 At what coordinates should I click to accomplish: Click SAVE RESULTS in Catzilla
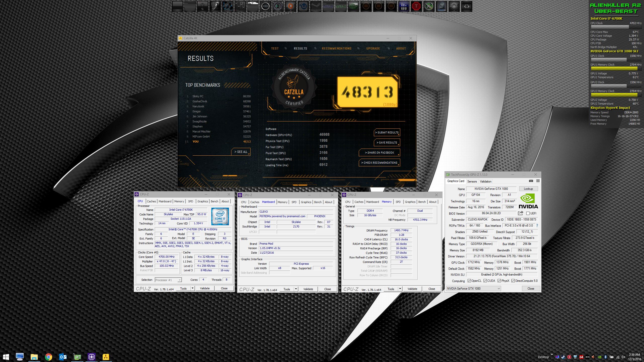coord(387,143)
